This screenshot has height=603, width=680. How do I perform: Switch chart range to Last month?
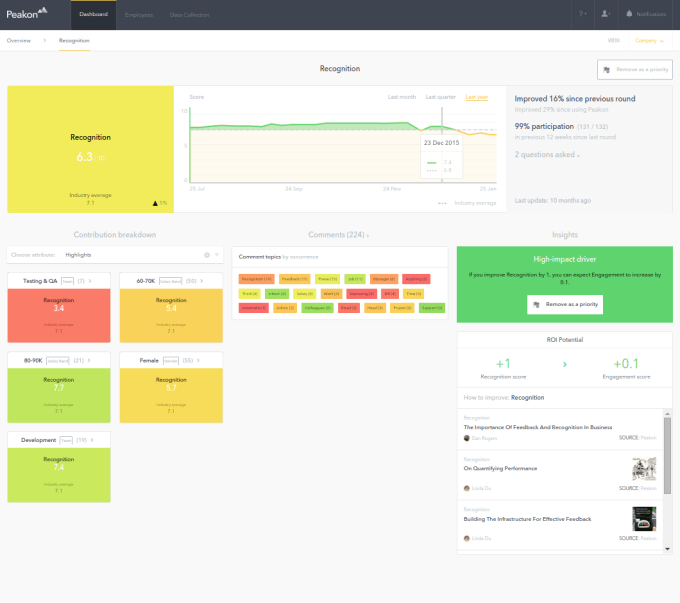[402, 97]
